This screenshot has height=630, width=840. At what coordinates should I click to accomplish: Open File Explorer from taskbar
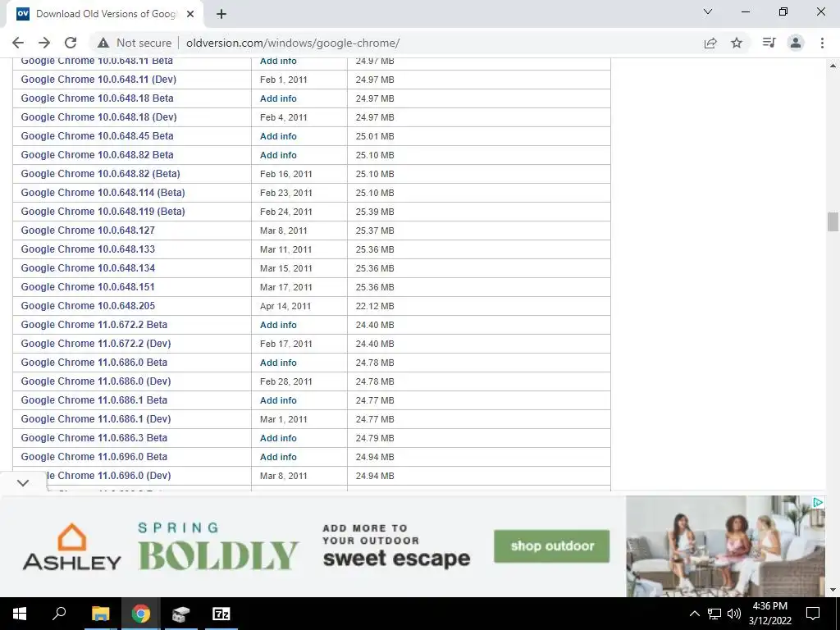[x=100, y=614]
